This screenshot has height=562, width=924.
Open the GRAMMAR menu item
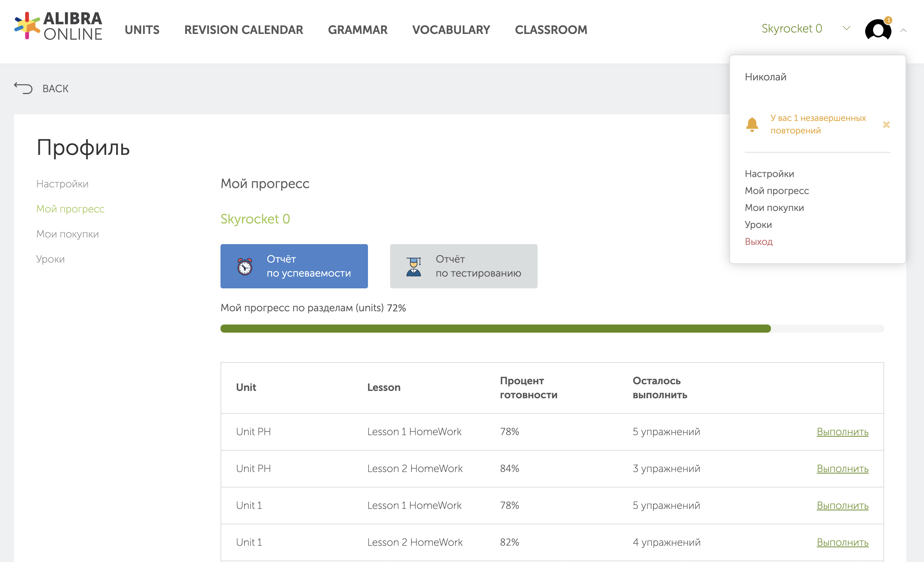pyautogui.click(x=357, y=30)
